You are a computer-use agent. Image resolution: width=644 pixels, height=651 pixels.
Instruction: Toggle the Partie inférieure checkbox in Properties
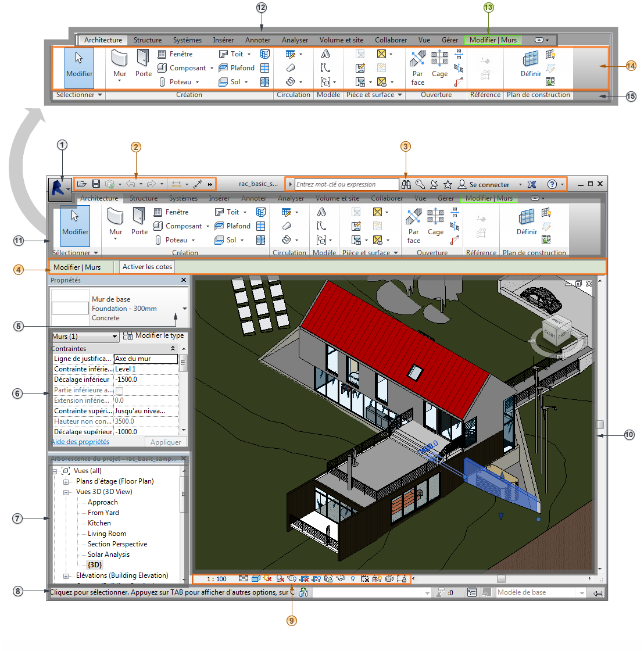[119, 390]
